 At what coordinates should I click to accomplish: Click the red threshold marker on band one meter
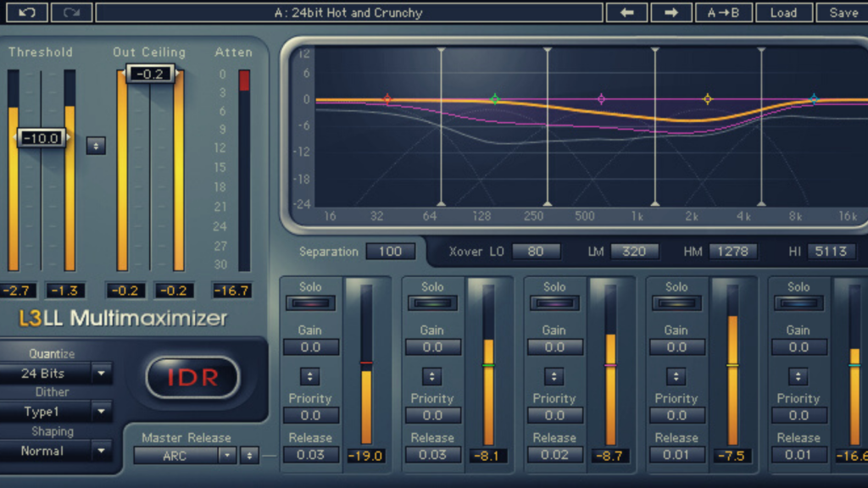[x=366, y=363]
